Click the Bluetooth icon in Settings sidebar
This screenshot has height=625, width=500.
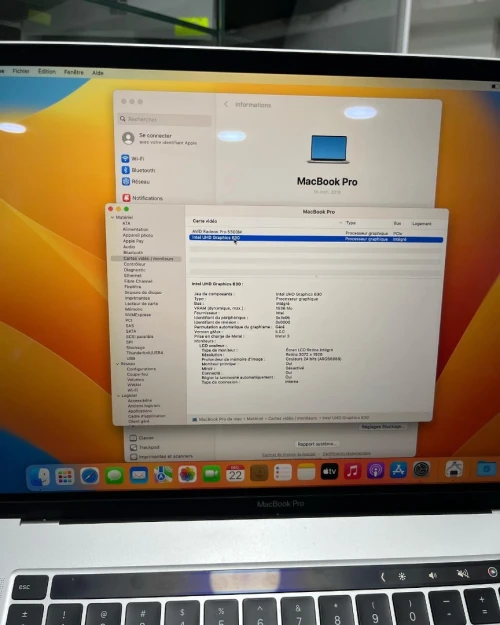pos(126,170)
